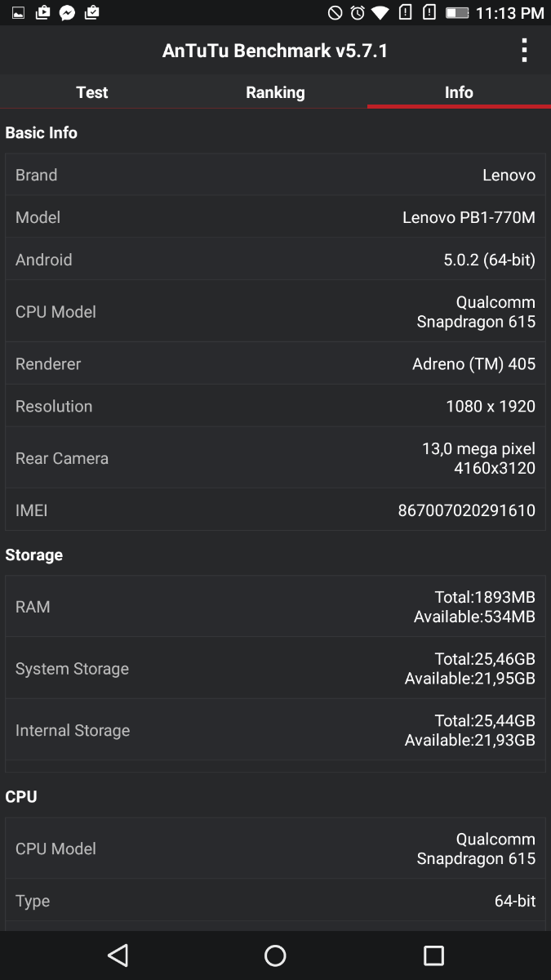This screenshot has height=980, width=551.
Task: Open recent apps square button
Action: click(433, 955)
